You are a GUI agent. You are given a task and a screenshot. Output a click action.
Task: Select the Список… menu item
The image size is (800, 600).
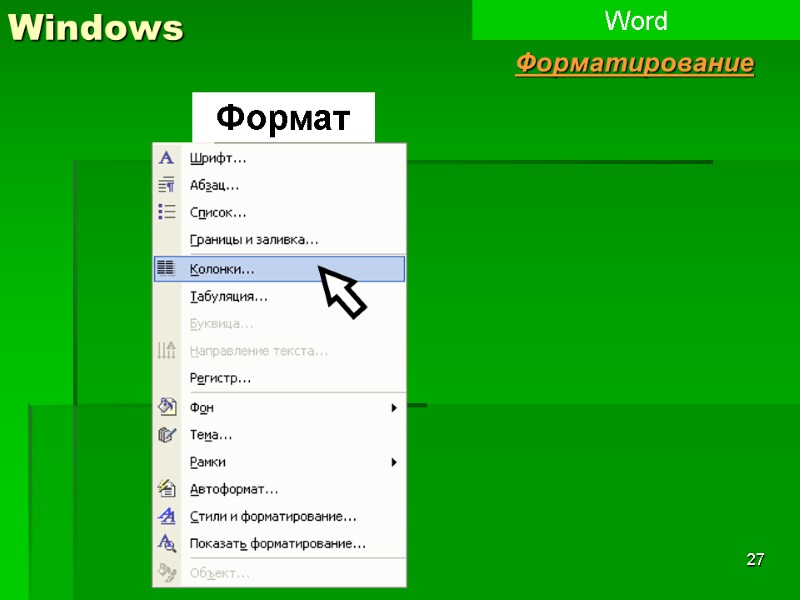tap(280, 212)
